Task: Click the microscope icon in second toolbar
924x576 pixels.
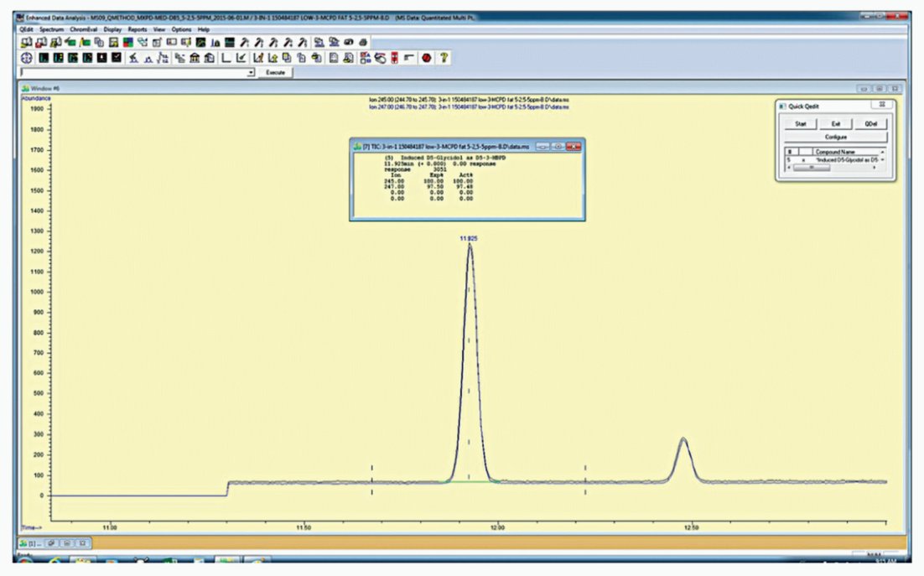Action: (134, 58)
